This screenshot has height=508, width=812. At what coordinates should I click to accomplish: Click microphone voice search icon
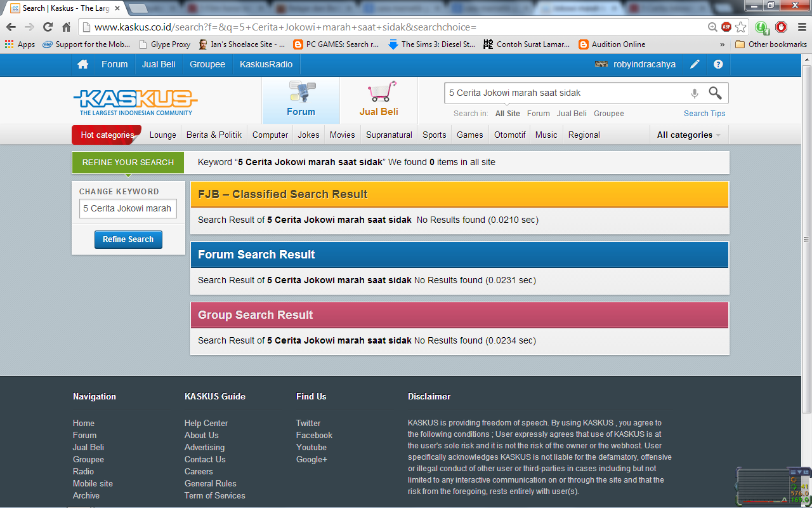[695, 93]
